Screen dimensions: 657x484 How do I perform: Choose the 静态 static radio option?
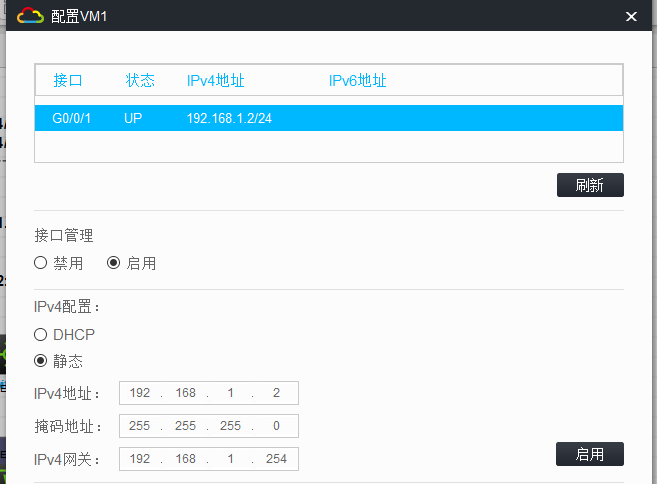(x=40, y=361)
